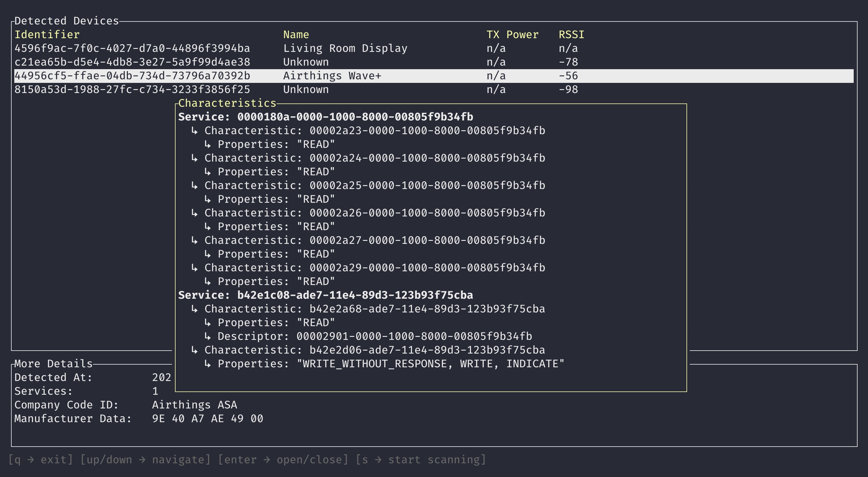Click service b42e1c08 heading
Screen dimensions: 868x477
(325, 295)
